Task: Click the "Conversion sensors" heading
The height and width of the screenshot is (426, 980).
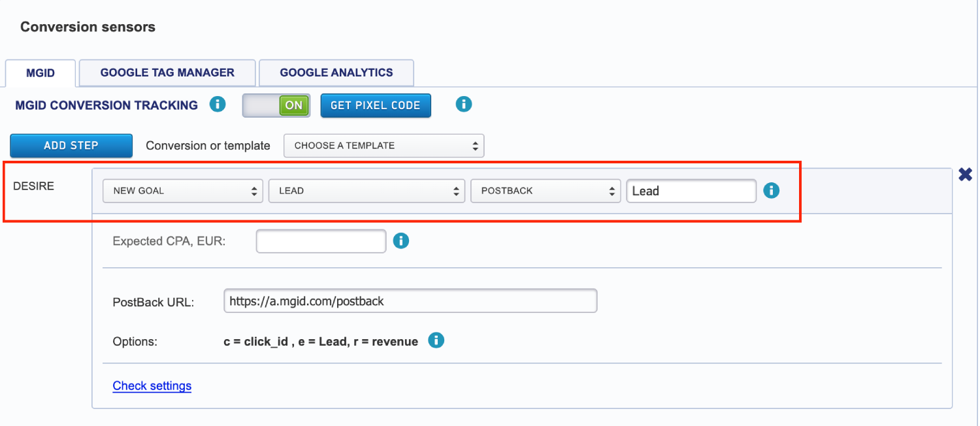Action: pyautogui.click(x=88, y=27)
